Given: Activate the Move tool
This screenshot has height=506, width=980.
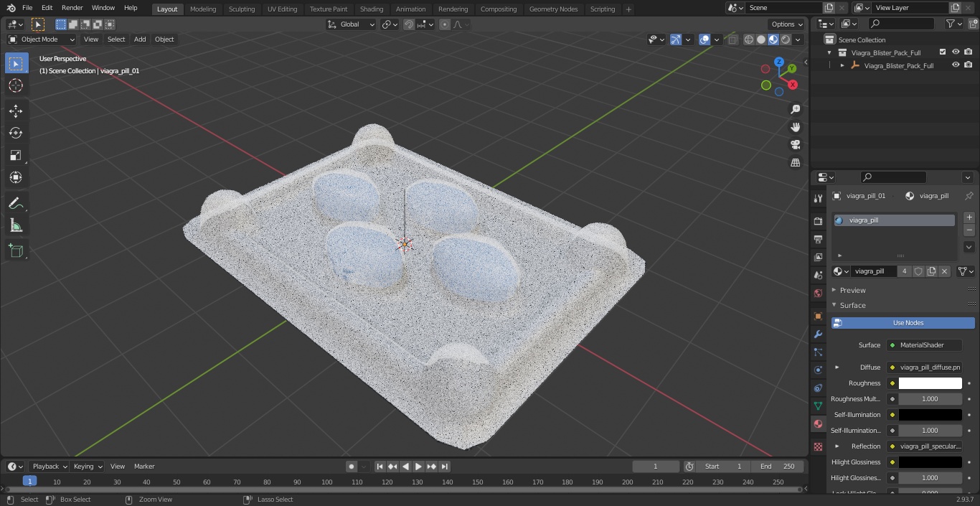Looking at the screenshot, I should [16, 111].
